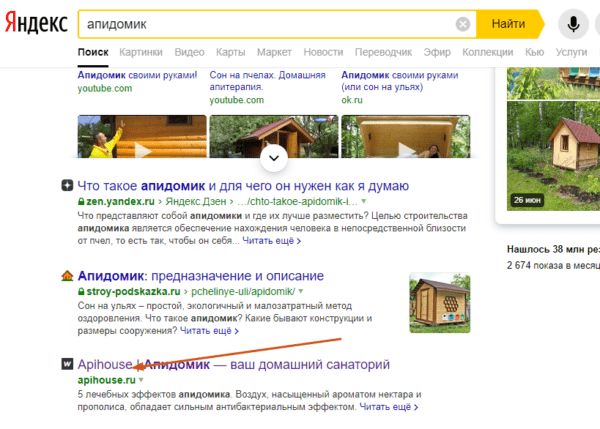Click Читать ещё in the stroy-podskazka snippet

pyautogui.click(x=209, y=331)
